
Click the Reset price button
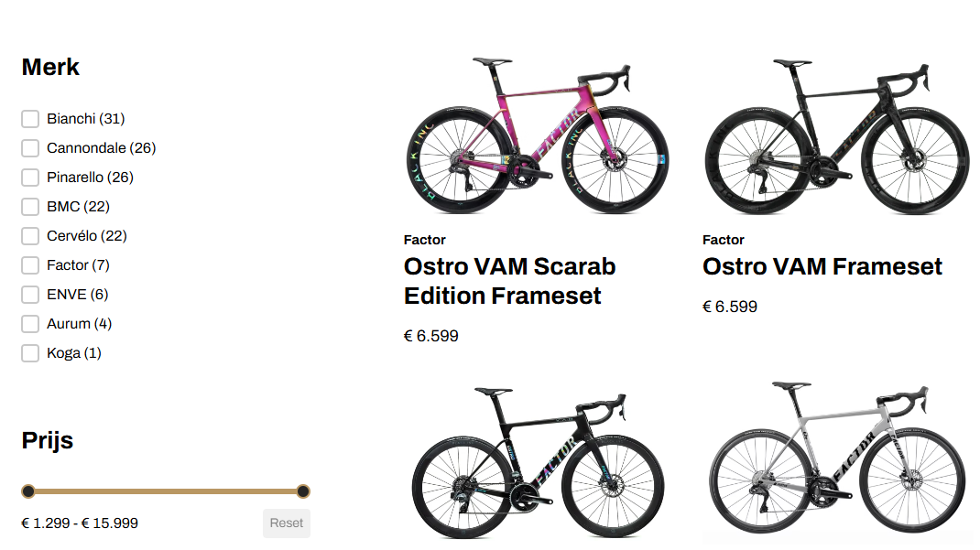pyautogui.click(x=287, y=523)
